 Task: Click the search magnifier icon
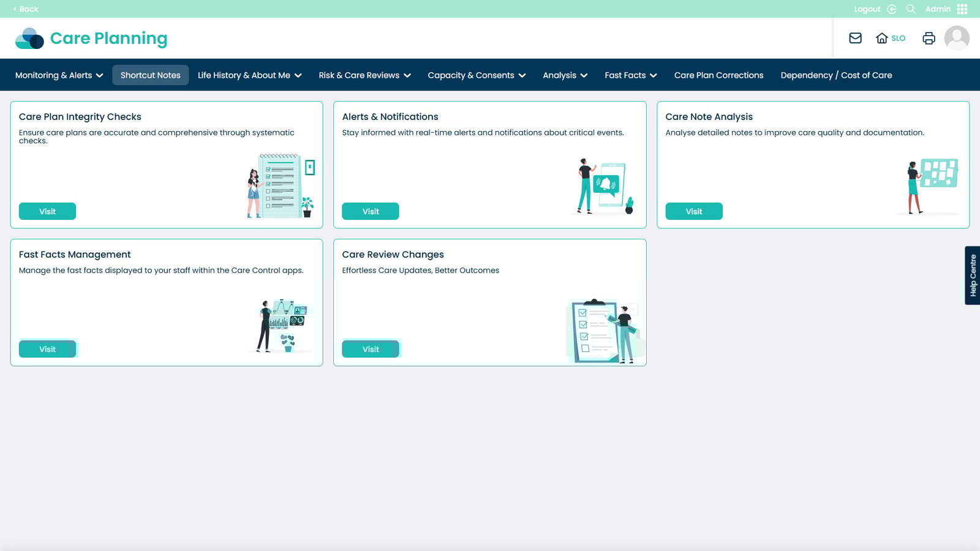[x=911, y=9]
